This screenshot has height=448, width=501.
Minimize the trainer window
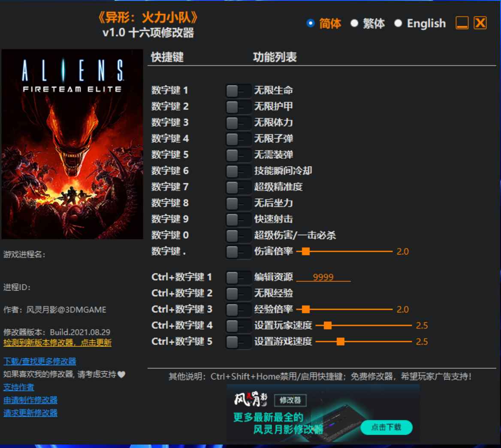tap(462, 23)
